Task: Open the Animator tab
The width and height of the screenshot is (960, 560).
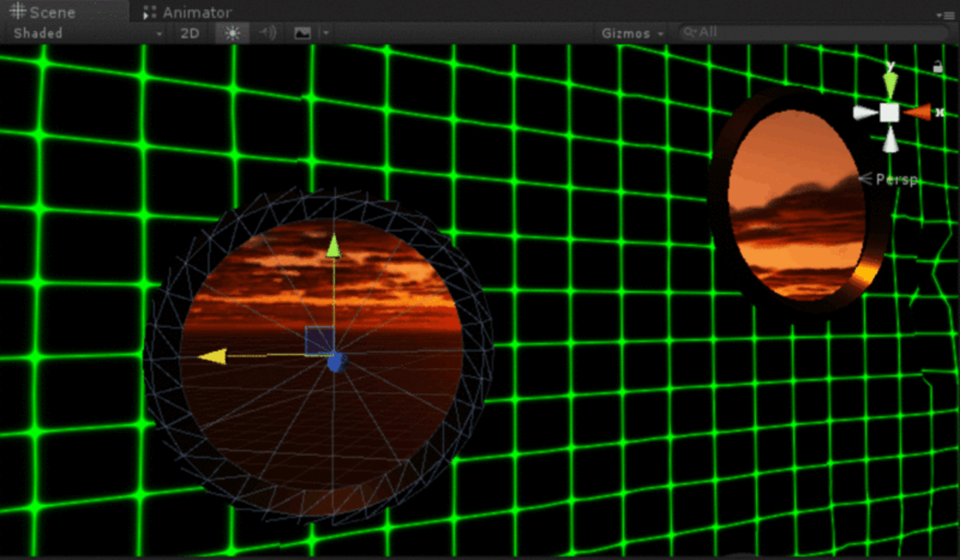Action: [x=188, y=13]
